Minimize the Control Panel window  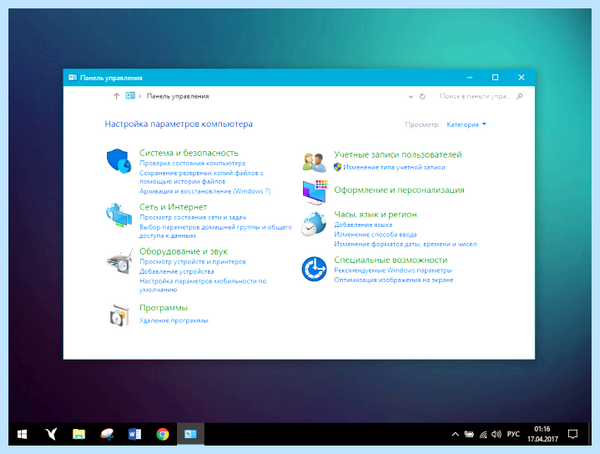point(470,78)
